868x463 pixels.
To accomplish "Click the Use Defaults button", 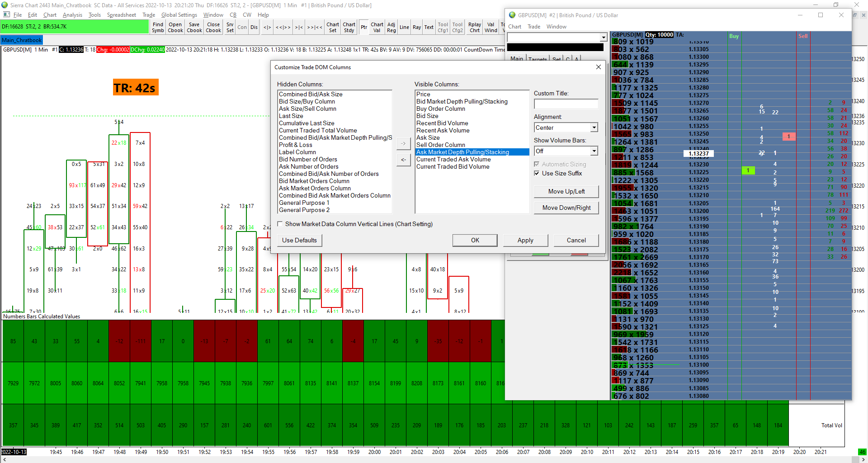I will pyautogui.click(x=299, y=240).
